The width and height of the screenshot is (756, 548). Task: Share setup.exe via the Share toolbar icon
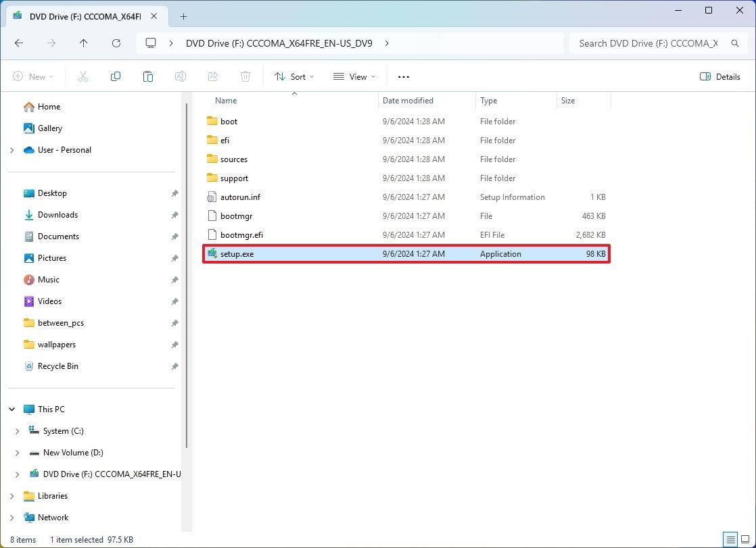pyautogui.click(x=212, y=76)
